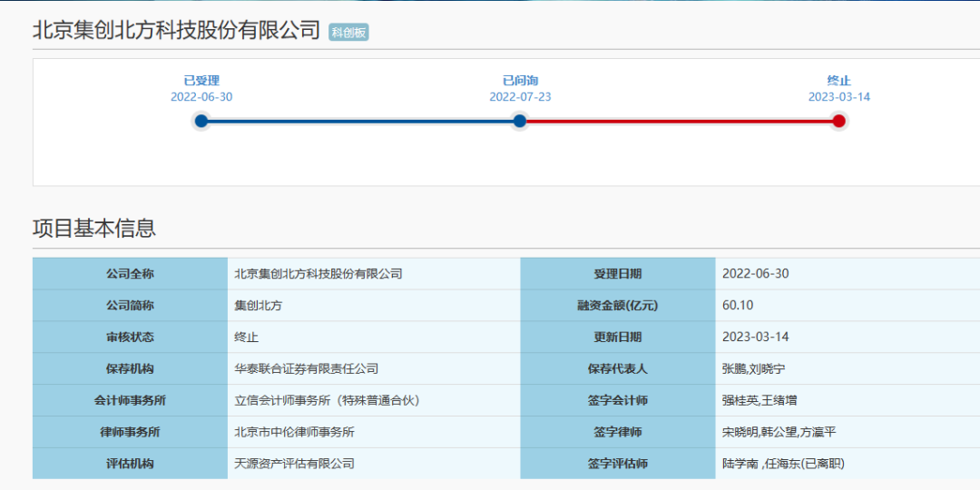Click the 融资金额 value 60.10
This screenshot has width=980, height=490.
738,305
